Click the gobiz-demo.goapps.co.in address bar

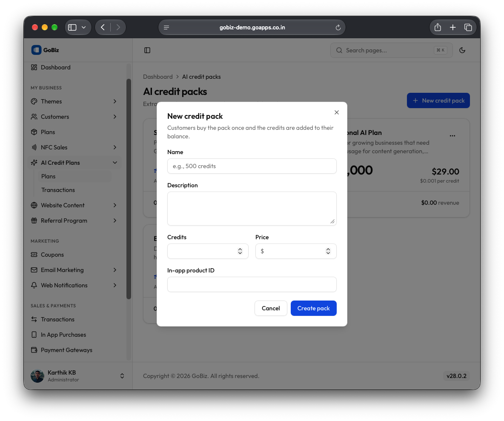[252, 27]
